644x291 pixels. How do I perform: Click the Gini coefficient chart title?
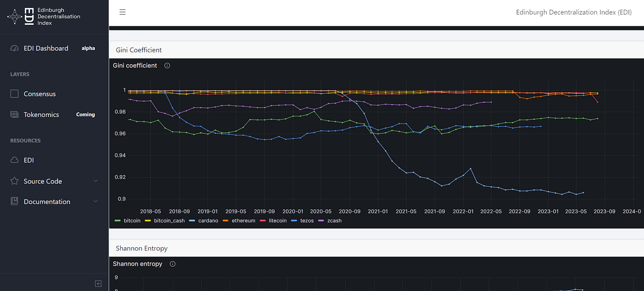click(x=135, y=65)
